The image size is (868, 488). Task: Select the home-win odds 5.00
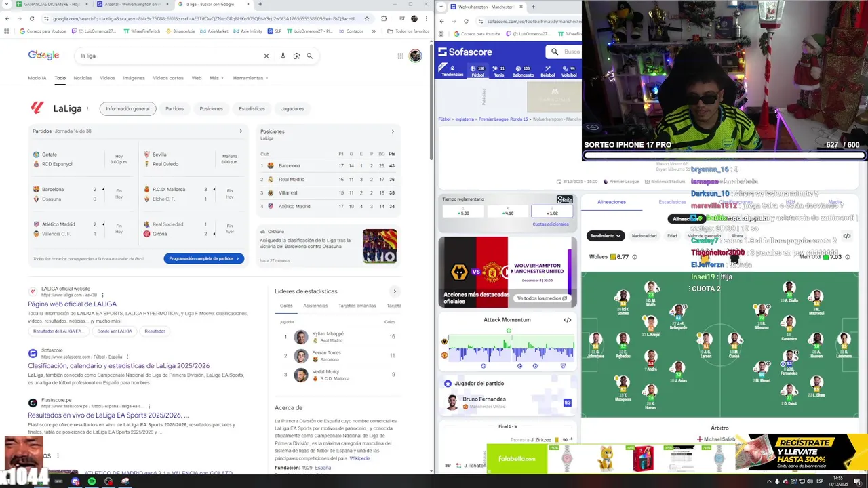pyautogui.click(x=463, y=211)
